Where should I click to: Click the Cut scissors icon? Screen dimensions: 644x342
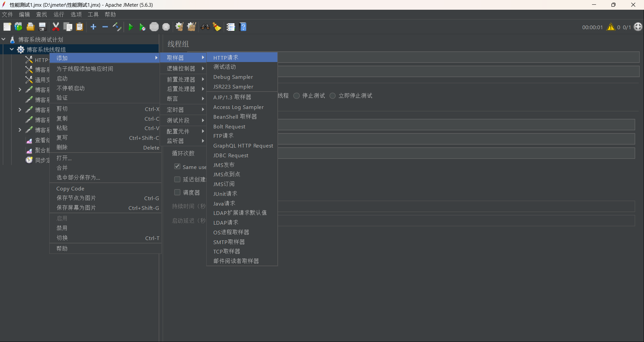[56, 27]
